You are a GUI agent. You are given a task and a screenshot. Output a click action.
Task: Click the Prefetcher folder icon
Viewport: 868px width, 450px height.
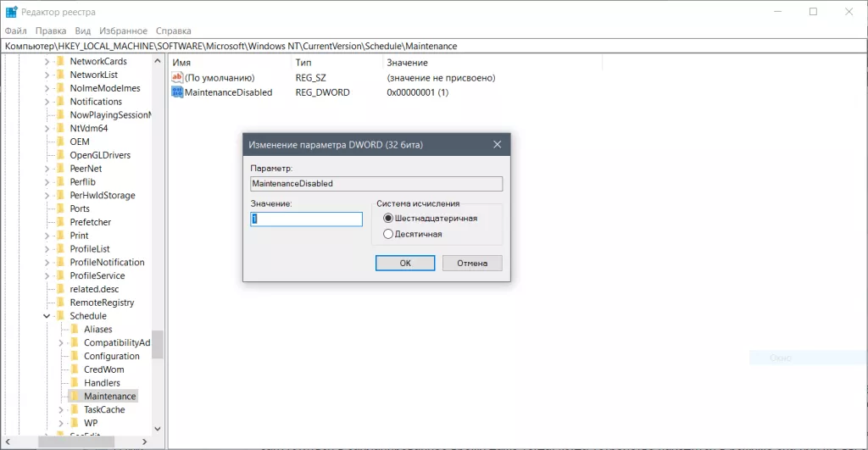[x=61, y=222]
